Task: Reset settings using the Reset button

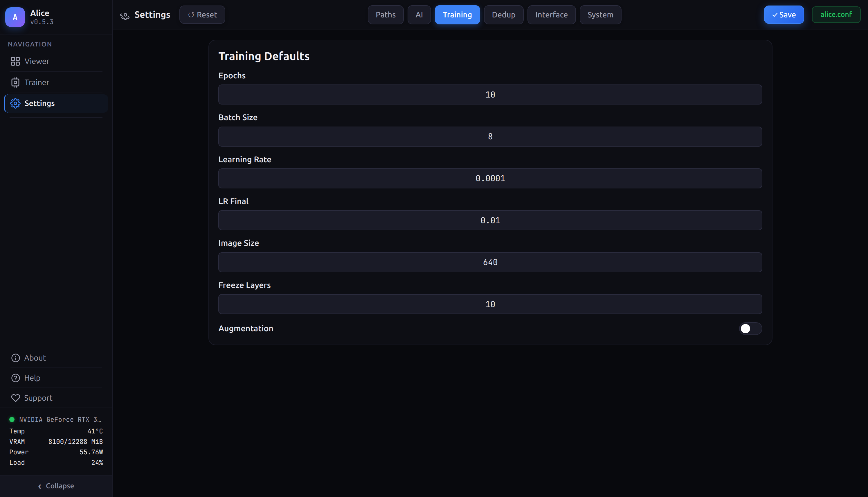Action: coord(202,15)
